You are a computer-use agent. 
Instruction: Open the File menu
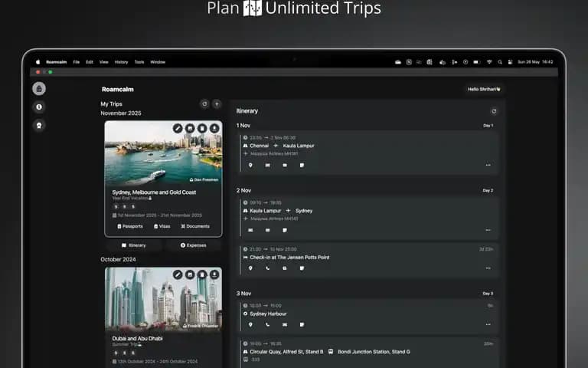coord(76,62)
